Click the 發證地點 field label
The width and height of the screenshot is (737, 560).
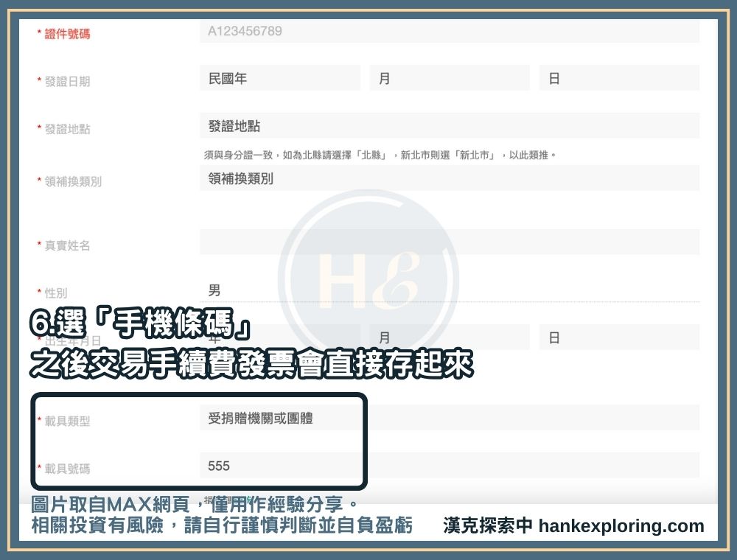point(67,130)
